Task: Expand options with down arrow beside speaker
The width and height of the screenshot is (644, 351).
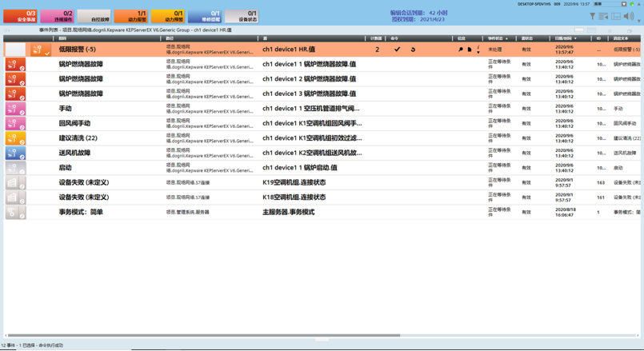Action: [639, 20]
